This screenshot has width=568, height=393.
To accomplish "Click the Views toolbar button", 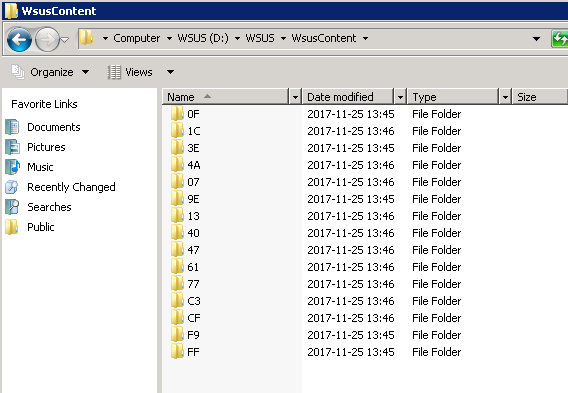I will (x=139, y=72).
